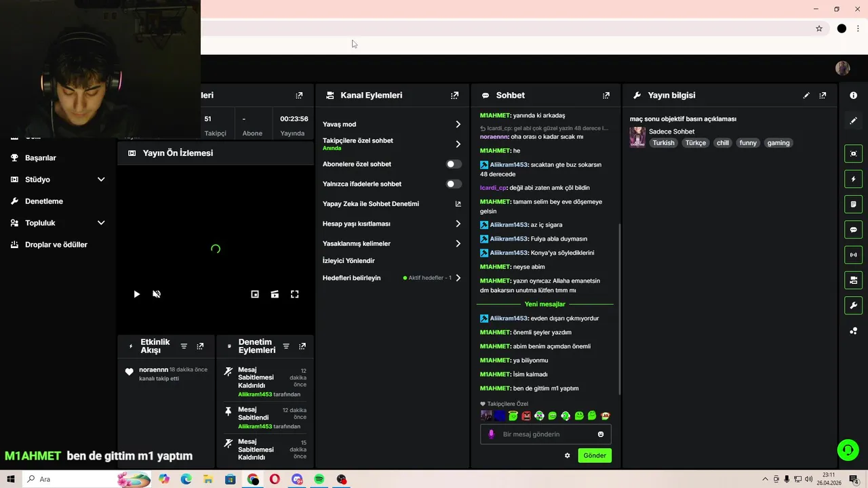868x488 pixels.
Task: Expand Yavaş mod options
Action: (458, 124)
